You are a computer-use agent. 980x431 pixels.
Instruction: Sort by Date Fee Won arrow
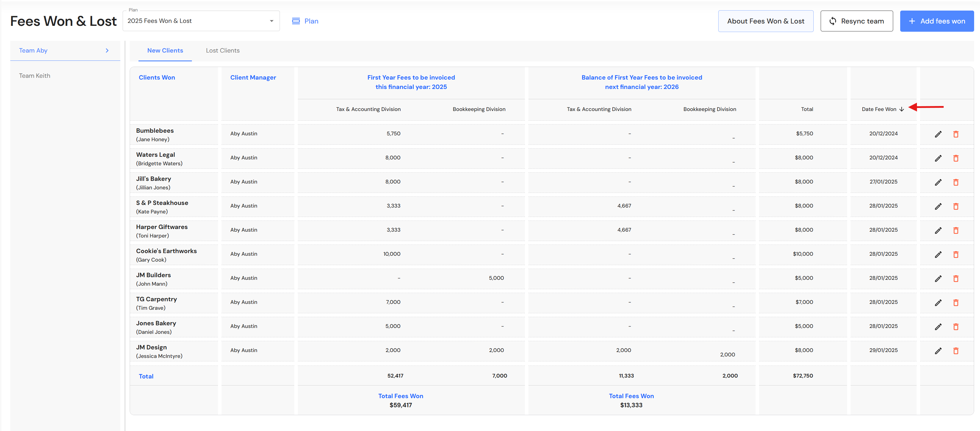pyautogui.click(x=901, y=109)
